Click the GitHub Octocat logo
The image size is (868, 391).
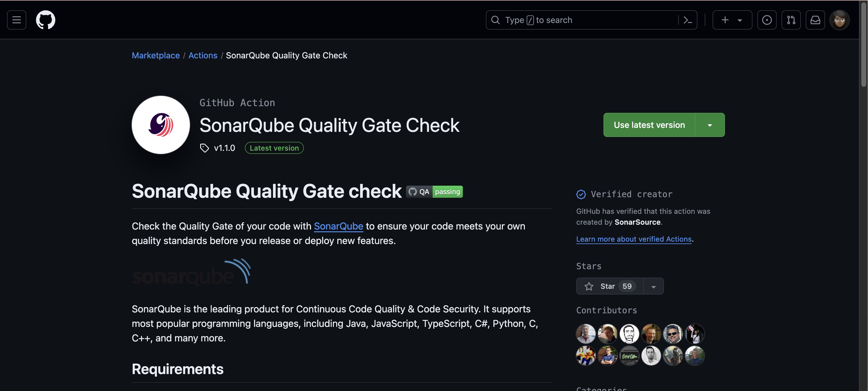(x=45, y=20)
